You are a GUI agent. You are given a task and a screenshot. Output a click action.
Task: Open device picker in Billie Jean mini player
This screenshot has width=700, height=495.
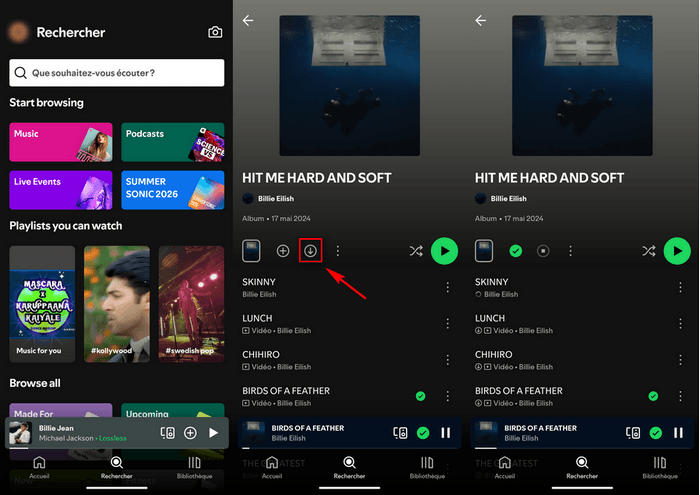168,433
